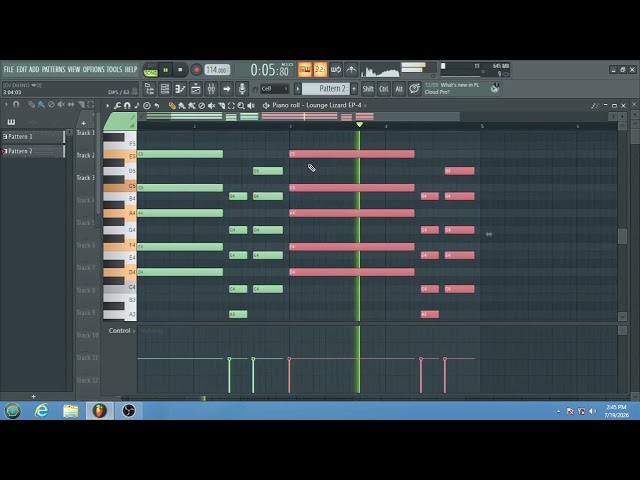Click the piano roll stamp circle icon
640x480 pixels.
[x=147, y=106]
